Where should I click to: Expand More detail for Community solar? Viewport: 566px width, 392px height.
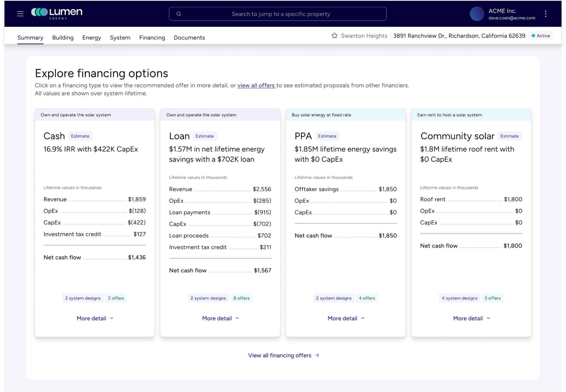pos(471,318)
